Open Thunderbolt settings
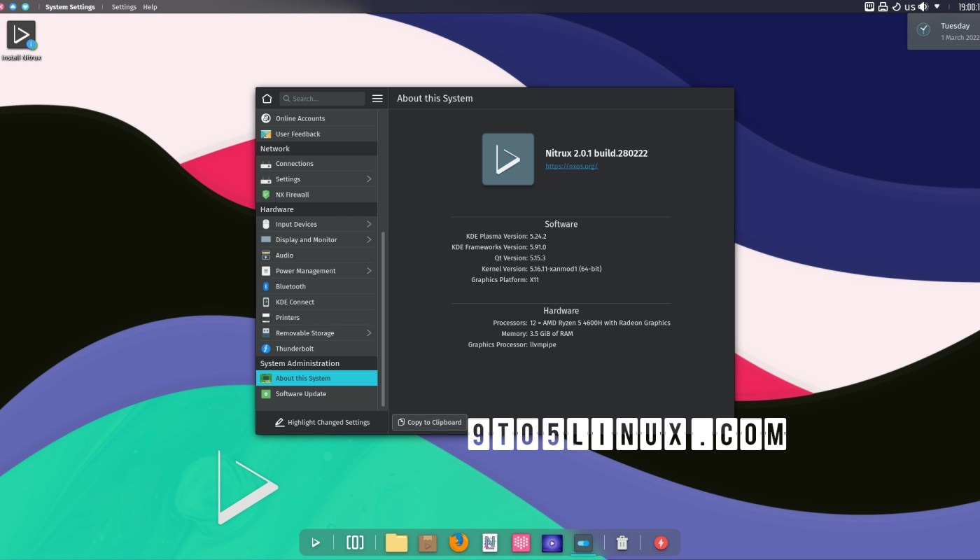Image resolution: width=980 pixels, height=560 pixels. tap(317, 349)
